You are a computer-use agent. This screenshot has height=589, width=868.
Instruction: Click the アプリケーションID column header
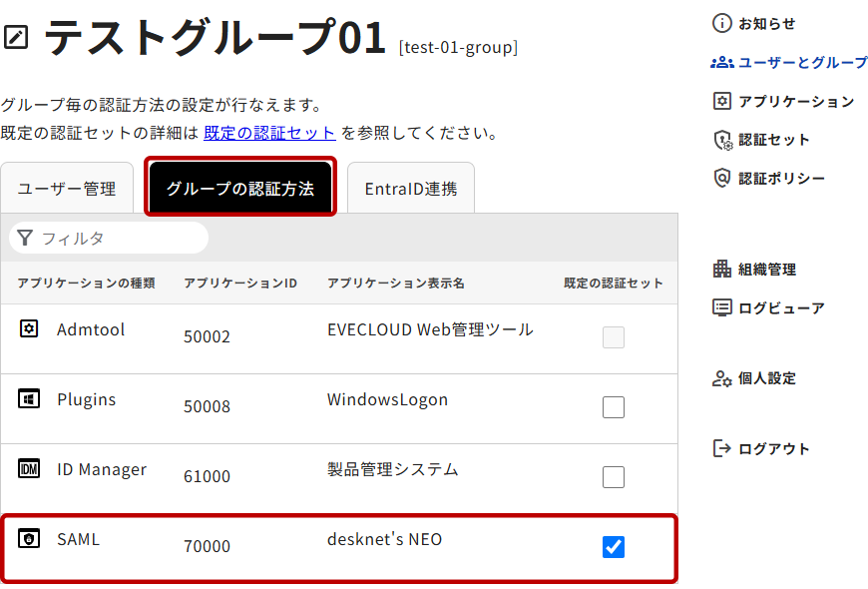240,284
